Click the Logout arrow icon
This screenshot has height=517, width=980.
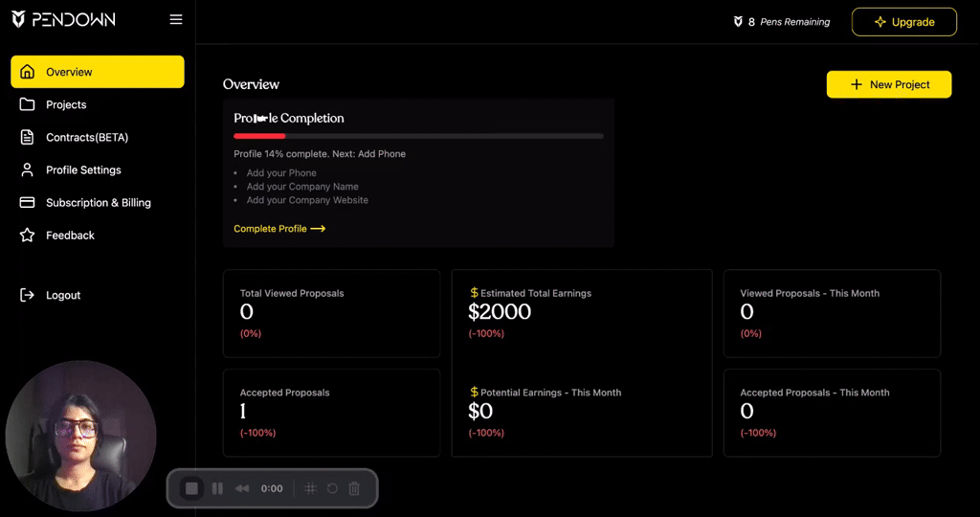(28, 295)
